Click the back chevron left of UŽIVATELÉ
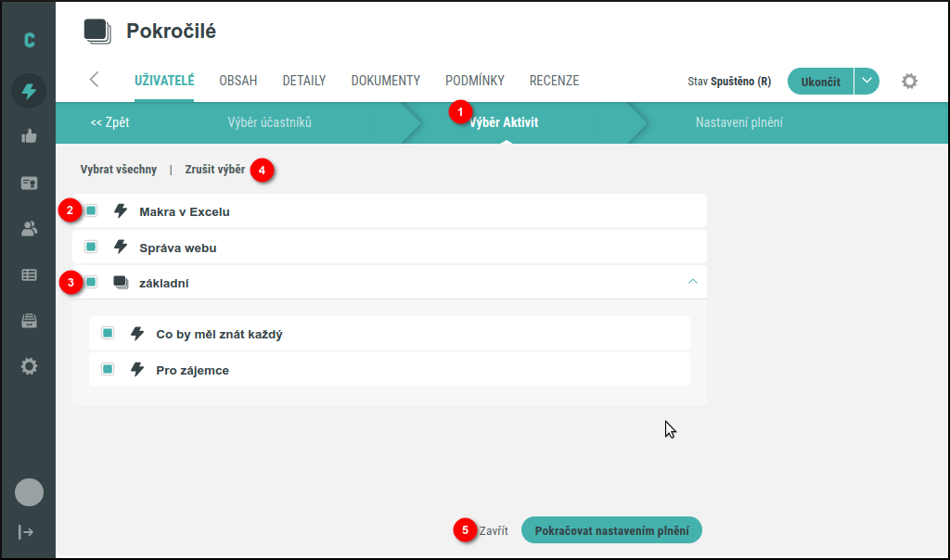The image size is (950, 560). click(94, 81)
